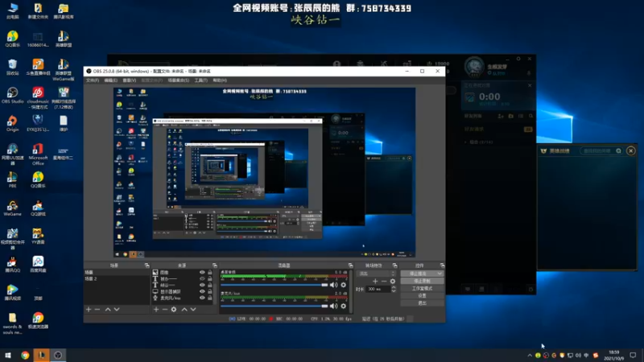Add a new scene with the plus icon
Image resolution: width=644 pixels, height=362 pixels.
(89, 310)
